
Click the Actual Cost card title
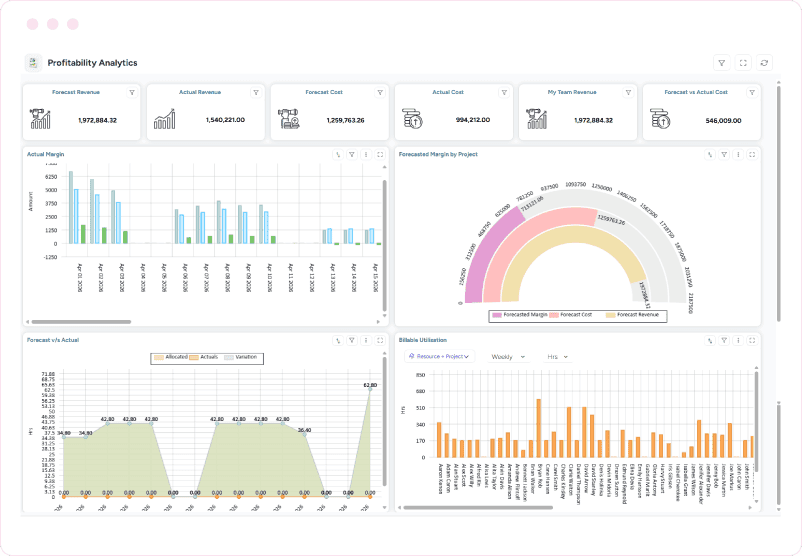[x=448, y=93]
